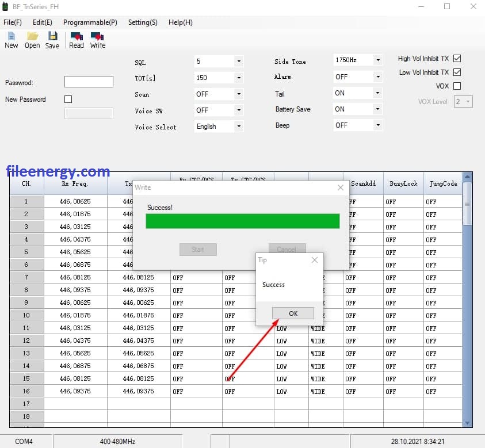485x448 pixels.
Task: Click the 400-480MHz status bar entry
Action: click(117, 441)
